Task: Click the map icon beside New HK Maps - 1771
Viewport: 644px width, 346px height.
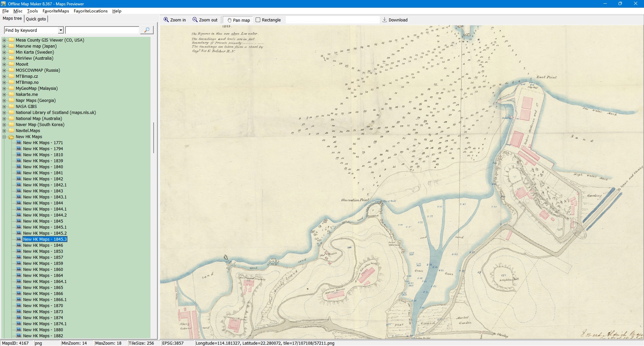Action: (19, 143)
